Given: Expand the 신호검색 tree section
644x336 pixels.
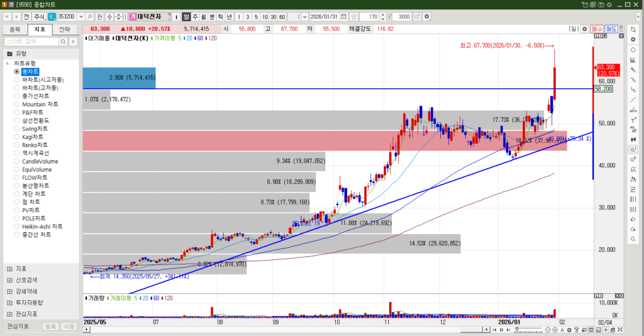Looking at the screenshot, I should tap(9, 280).
